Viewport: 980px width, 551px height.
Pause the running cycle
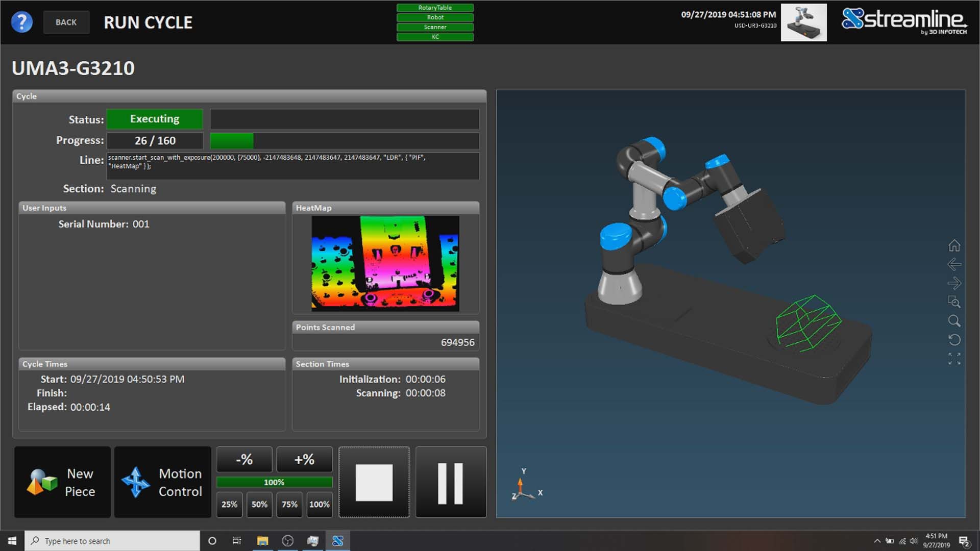pyautogui.click(x=450, y=482)
